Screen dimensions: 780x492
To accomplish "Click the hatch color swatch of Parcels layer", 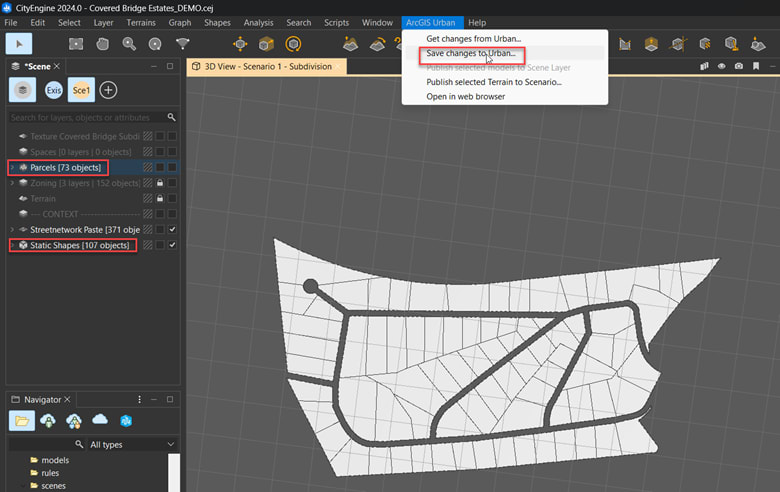I will [x=148, y=167].
